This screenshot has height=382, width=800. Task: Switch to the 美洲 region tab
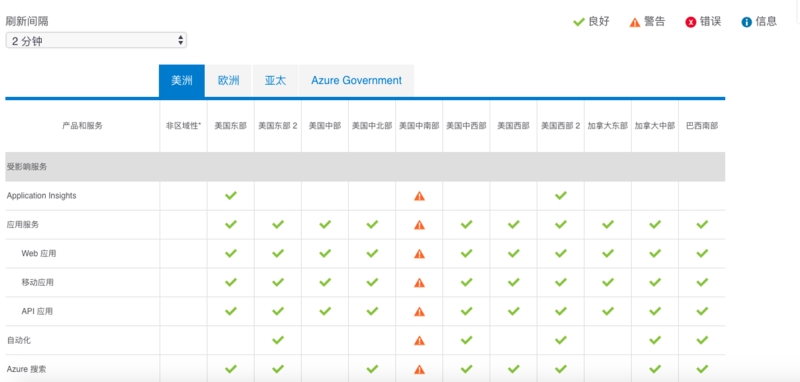click(x=182, y=81)
